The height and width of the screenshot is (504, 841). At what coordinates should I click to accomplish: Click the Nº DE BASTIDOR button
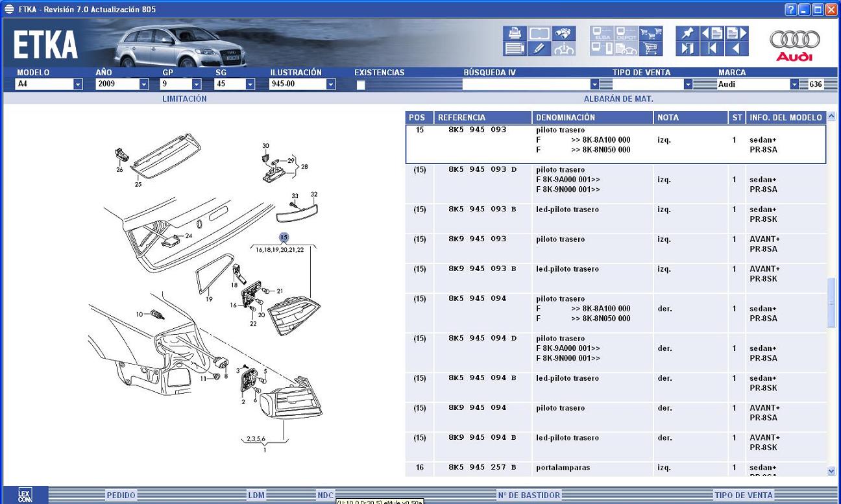(x=529, y=495)
